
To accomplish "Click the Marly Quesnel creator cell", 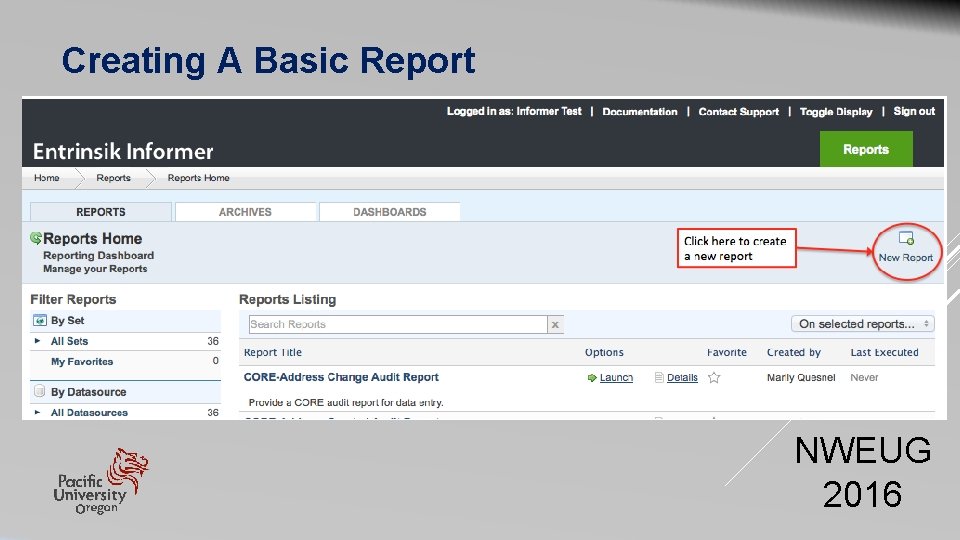I will 801,378.
